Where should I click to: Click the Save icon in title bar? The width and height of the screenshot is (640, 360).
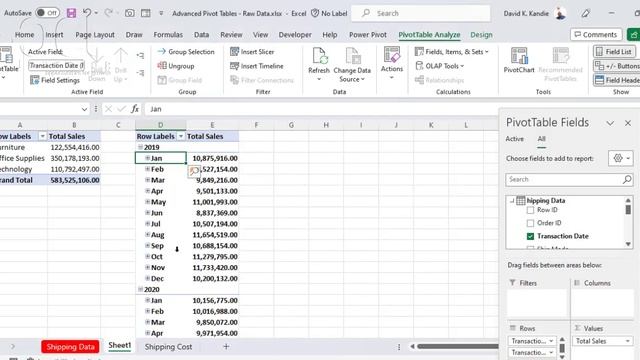(71, 13)
